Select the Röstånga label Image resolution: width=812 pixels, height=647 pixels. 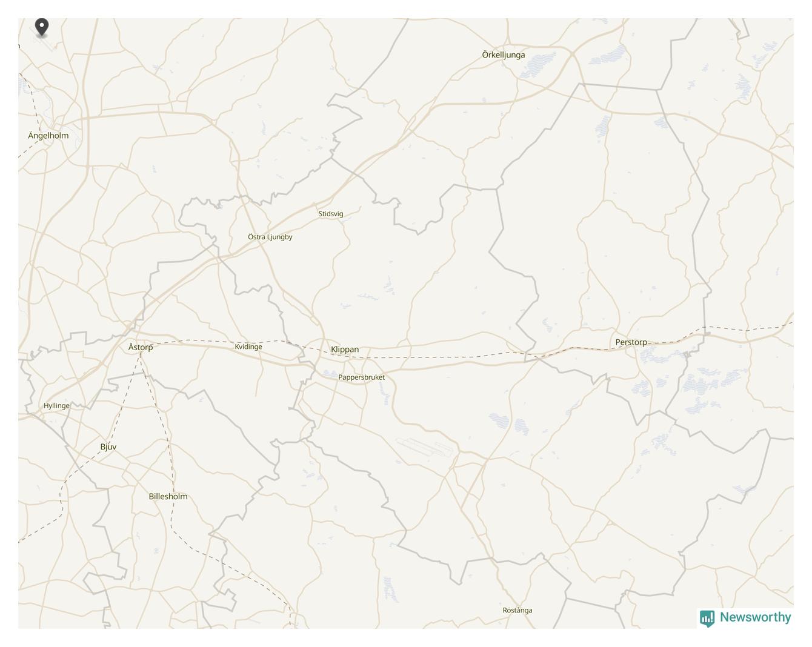click(x=517, y=610)
